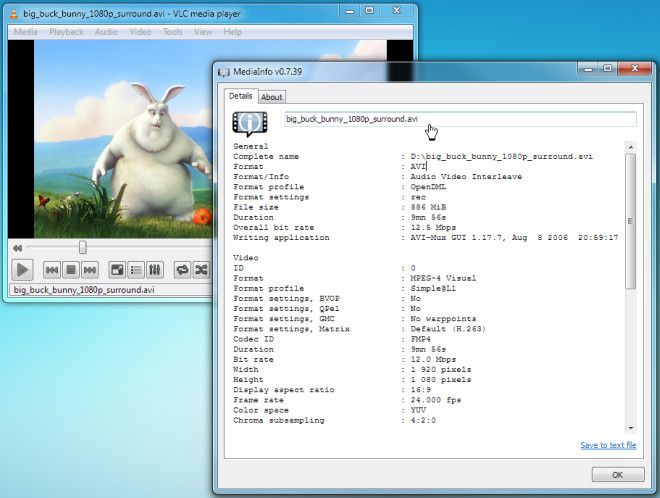The width and height of the screenshot is (660, 498).
Task: Click the 'Complete name' path value
Action: tap(502, 157)
